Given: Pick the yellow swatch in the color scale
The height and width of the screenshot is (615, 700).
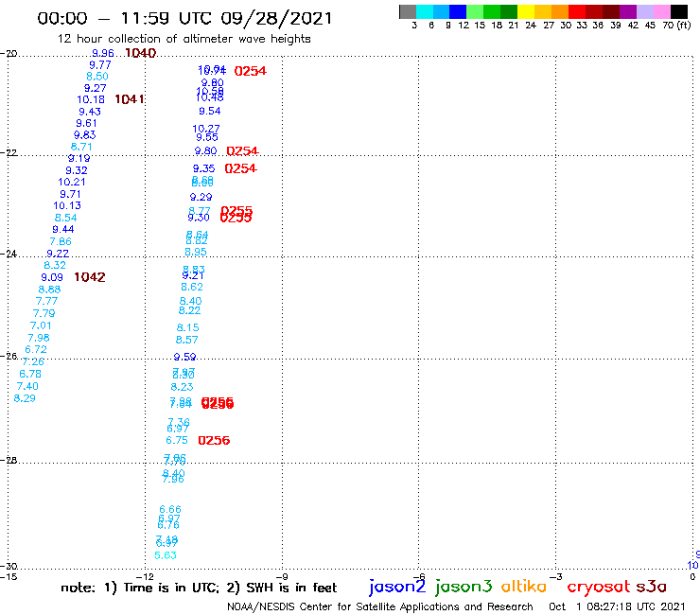Looking at the screenshot, I should point(526,11).
